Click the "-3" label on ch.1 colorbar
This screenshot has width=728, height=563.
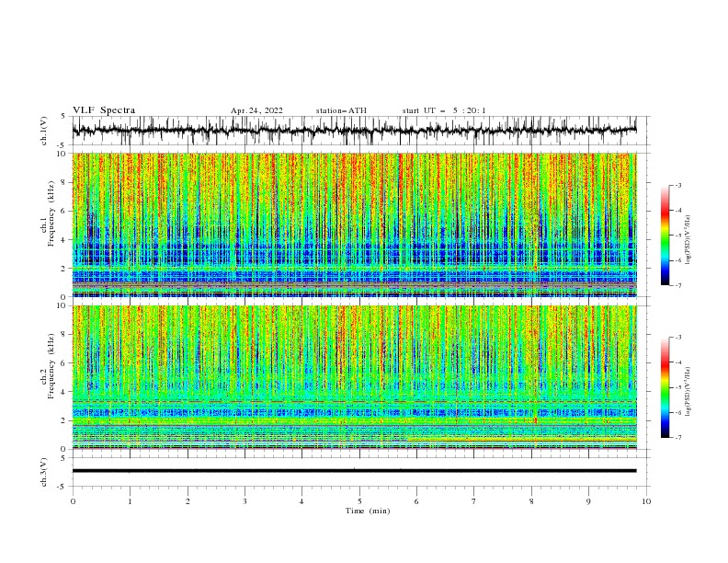[x=678, y=185]
